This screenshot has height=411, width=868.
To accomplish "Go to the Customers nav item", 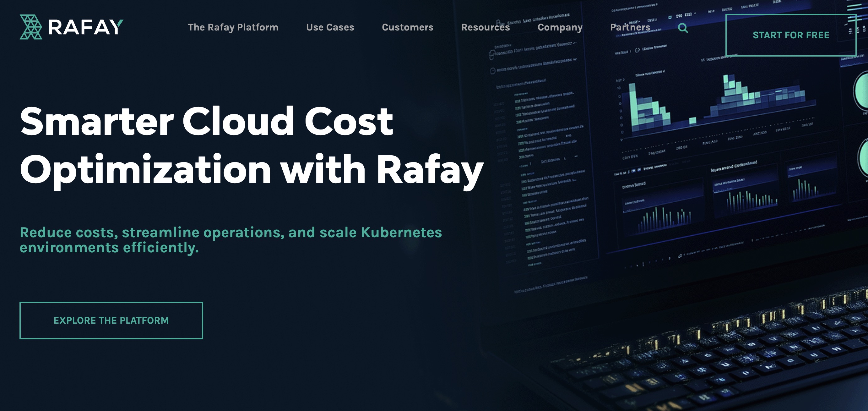I will pyautogui.click(x=407, y=27).
